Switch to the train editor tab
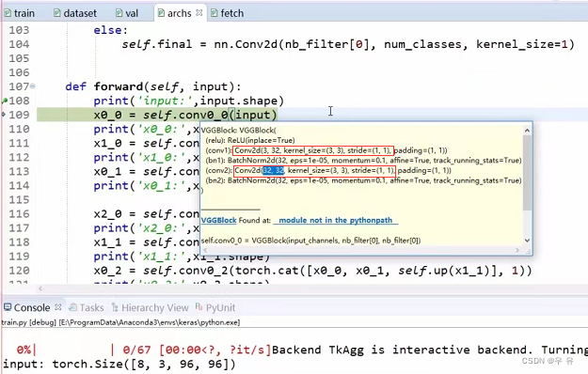The width and height of the screenshot is (588, 374). 20,13
